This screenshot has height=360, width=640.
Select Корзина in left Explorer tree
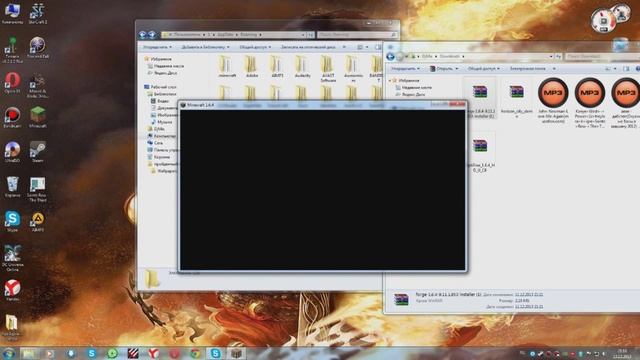point(162,157)
